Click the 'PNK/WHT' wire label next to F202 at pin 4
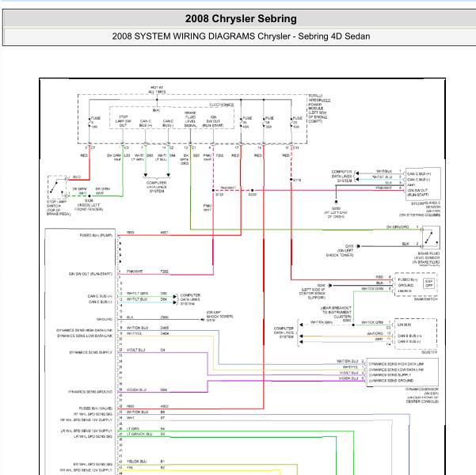 coord(135,272)
